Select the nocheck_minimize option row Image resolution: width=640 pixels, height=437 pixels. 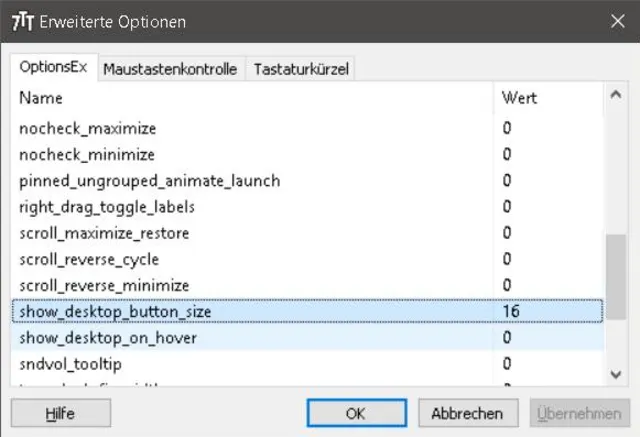(87, 155)
